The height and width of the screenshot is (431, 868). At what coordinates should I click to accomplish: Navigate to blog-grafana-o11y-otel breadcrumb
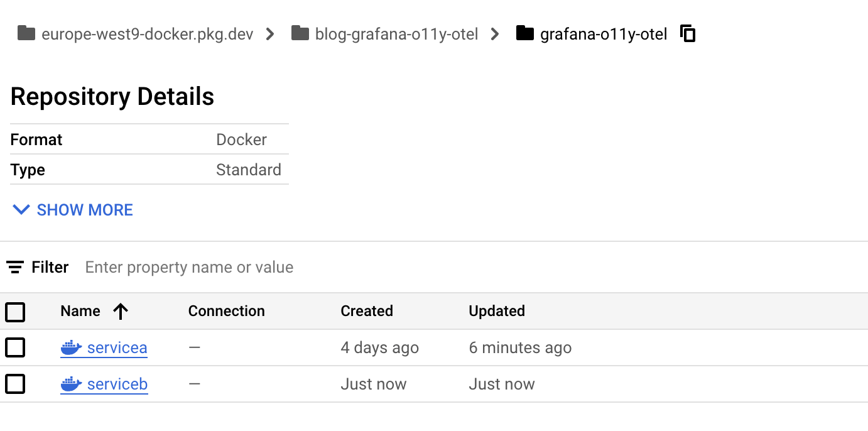click(396, 34)
